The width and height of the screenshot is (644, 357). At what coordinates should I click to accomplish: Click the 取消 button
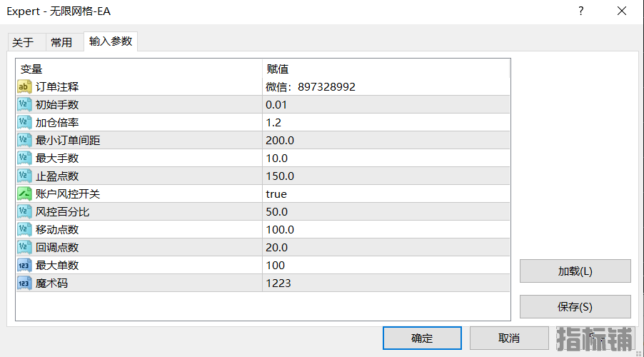[x=509, y=338]
